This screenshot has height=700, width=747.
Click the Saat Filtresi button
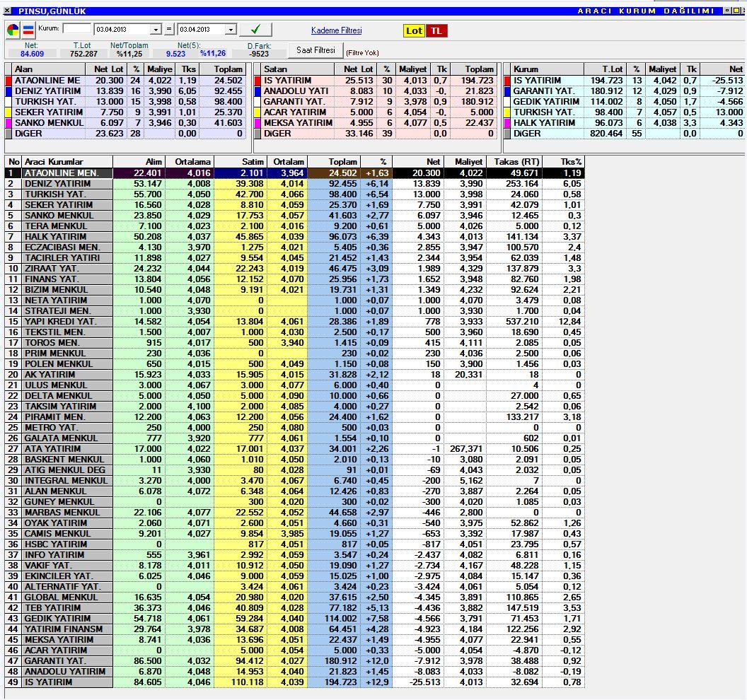pyautogui.click(x=315, y=50)
